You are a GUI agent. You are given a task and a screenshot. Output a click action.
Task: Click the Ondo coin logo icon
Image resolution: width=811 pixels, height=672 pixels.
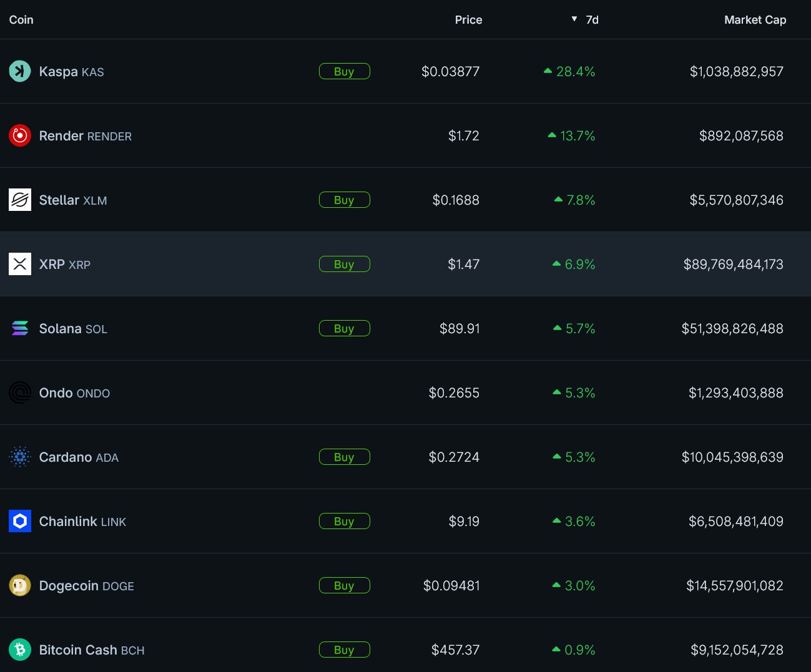pos(20,392)
